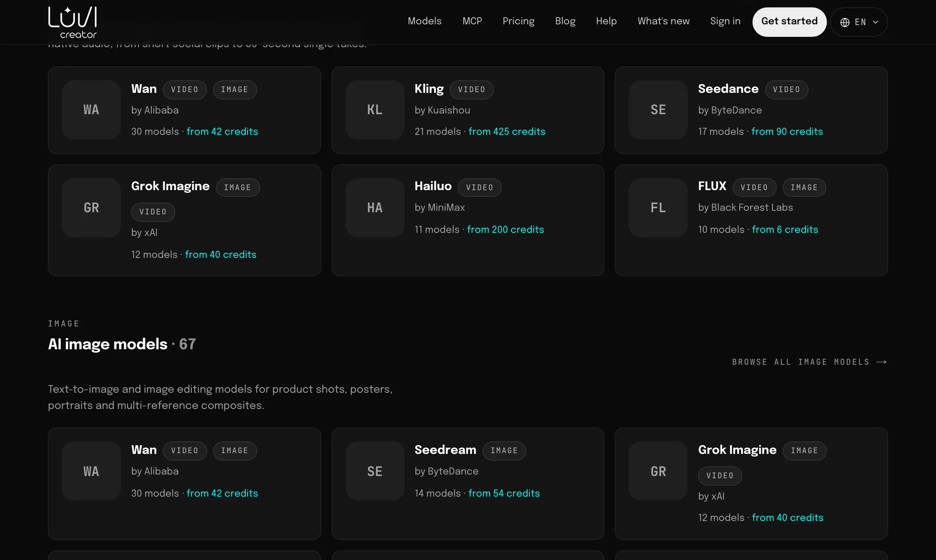Open the FLUX model title
This screenshot has height=560, width=936.
click(712, 186)
